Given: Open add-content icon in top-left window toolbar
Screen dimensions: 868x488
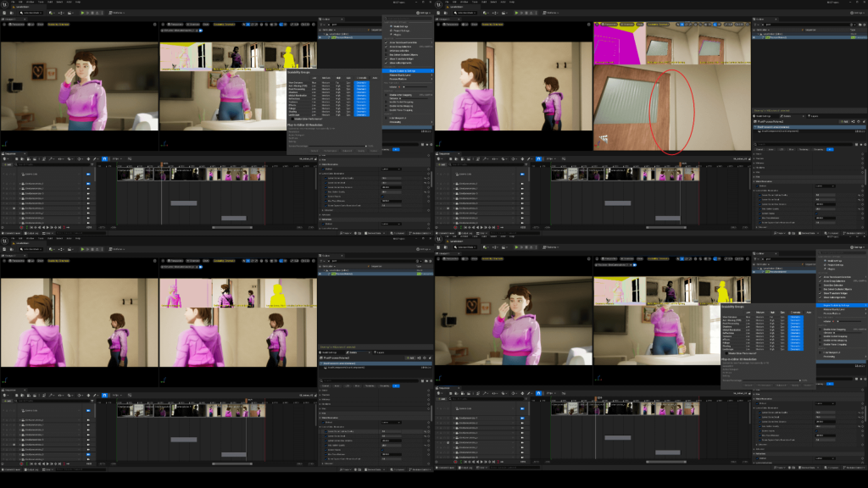Looking at the screenshot, I should [x=52, y=13].
